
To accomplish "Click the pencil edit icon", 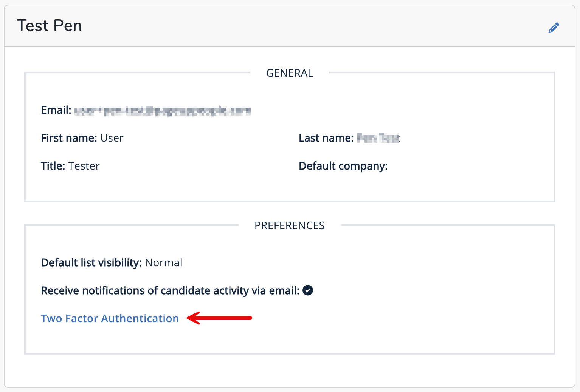I will pyautogui.click(x=554, y=28).
